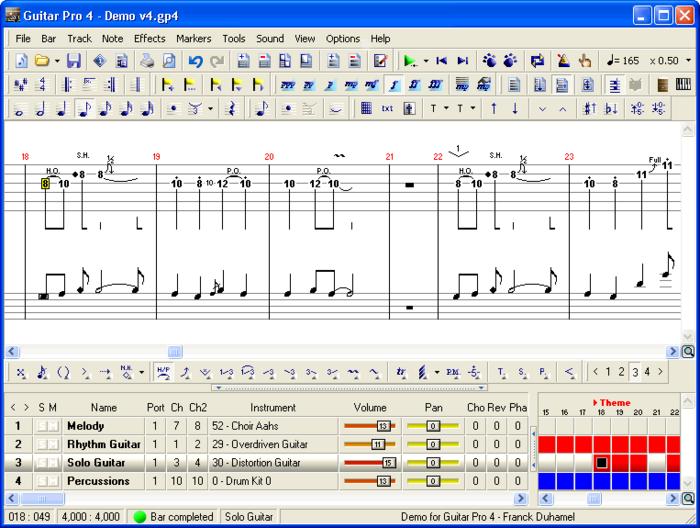Toggle the metronome icon
This screenshot has width=700, height=528.
tap(563, 61)
